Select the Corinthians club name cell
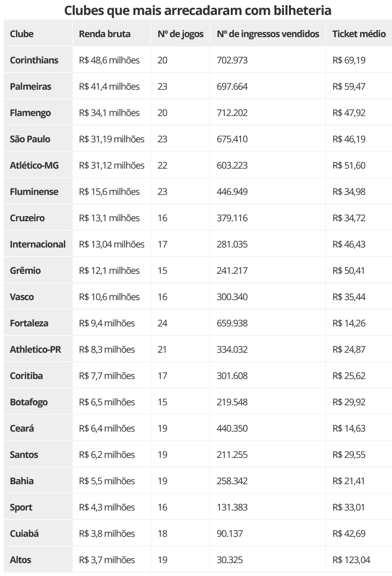 (34, 60)
